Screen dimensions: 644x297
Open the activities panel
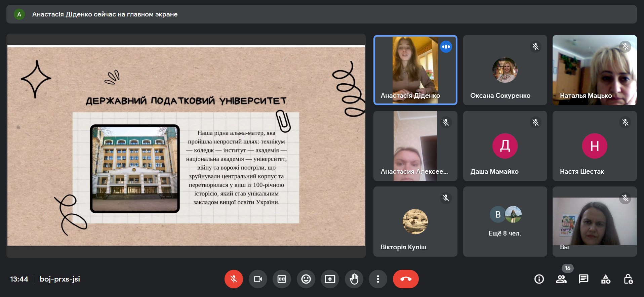(x=606, y=279)
